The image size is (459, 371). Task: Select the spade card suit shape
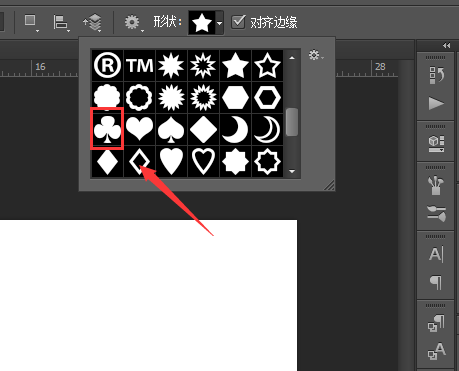tap(171, 129)
